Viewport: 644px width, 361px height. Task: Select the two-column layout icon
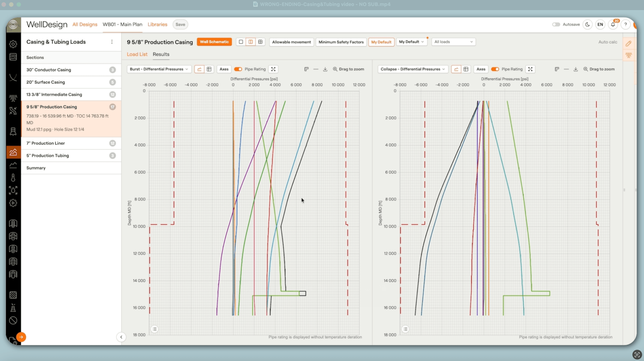click(x=250, y=42)
